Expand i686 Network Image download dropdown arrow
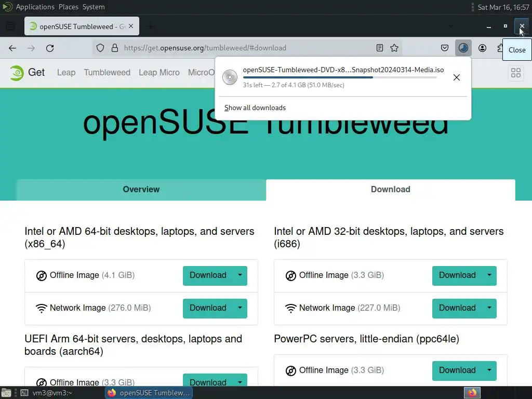Image resolution: width=532 pixels, height=399 pixels. tap(489, 308)
